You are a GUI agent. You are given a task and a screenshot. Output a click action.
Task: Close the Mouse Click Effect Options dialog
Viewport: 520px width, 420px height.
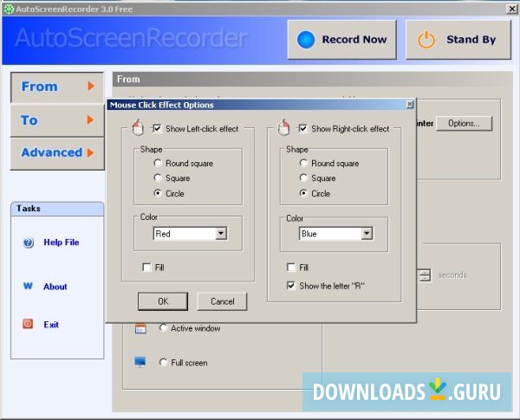pyautogui.click(x=410, y=105)
